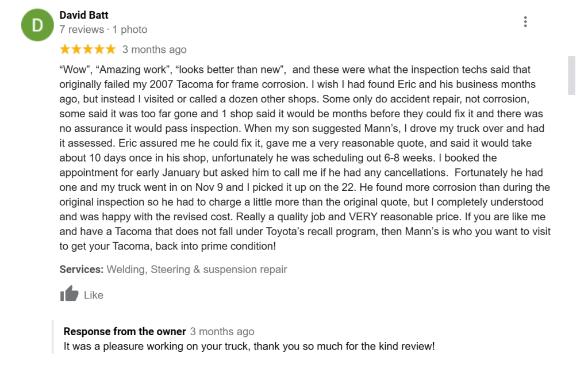Select "Steering & suspension repair" service text
The height and width of the screenshot is (376, 588).
tap(219, 269)
